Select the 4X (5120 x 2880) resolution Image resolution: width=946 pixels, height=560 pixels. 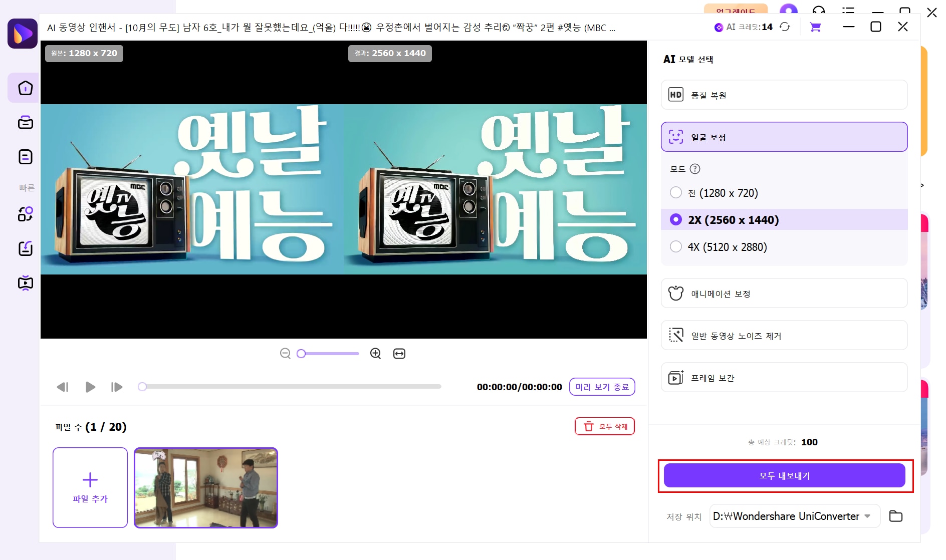point(676,246)
